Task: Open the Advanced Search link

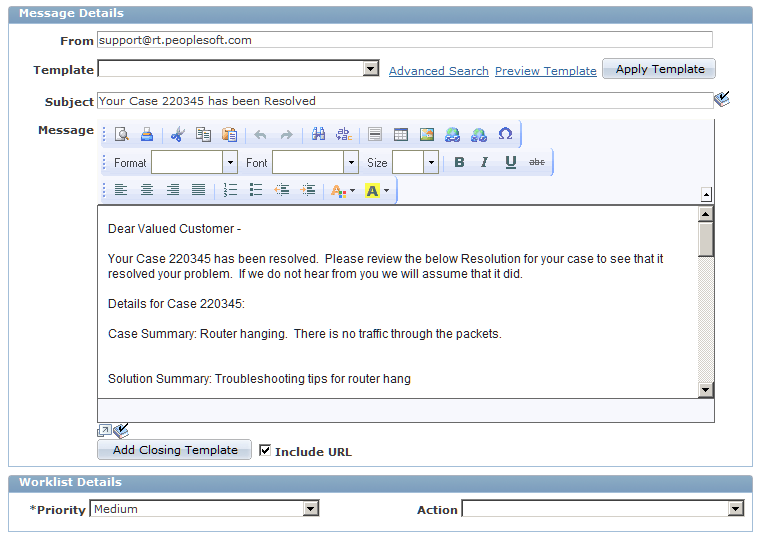Action: pyautogui.click(x=439, y=71)
